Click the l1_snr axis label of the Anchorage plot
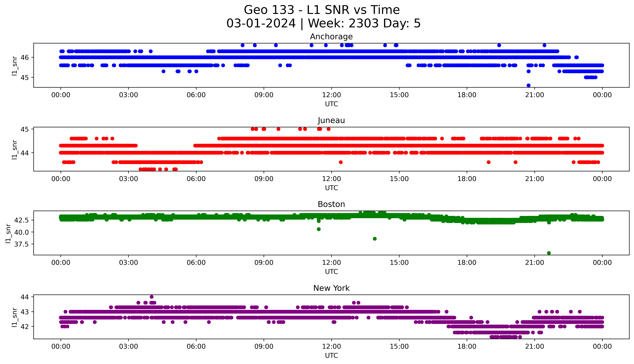 pyautogui.click(x=15, y=66)
